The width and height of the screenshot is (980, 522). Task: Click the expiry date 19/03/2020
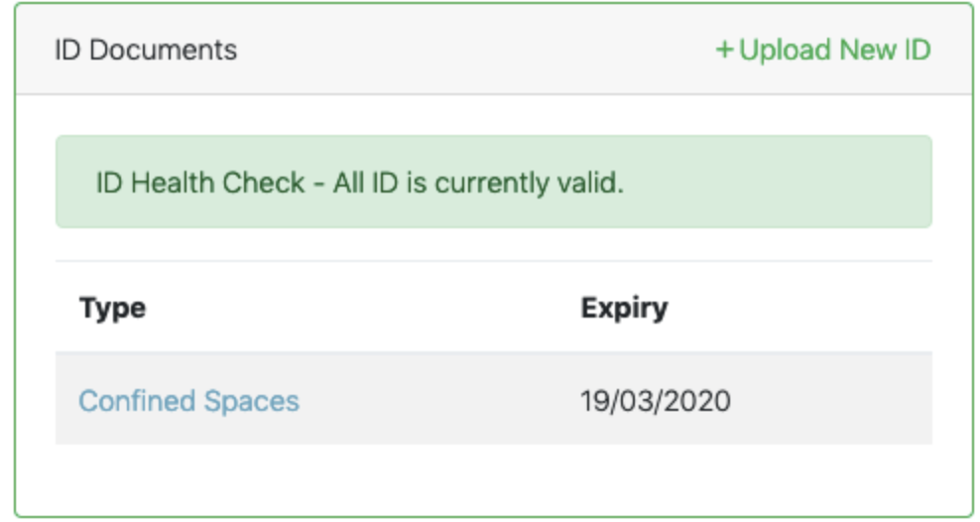tap(656, 401)
